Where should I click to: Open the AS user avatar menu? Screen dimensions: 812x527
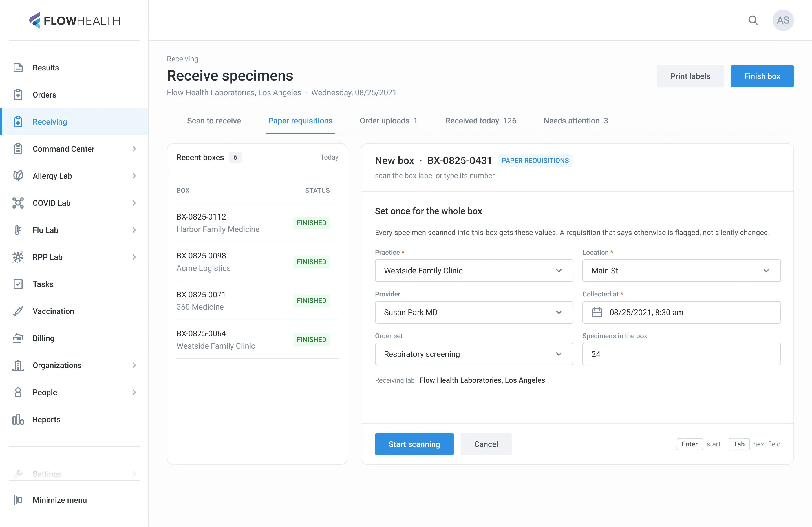click(x=783, y=21)
